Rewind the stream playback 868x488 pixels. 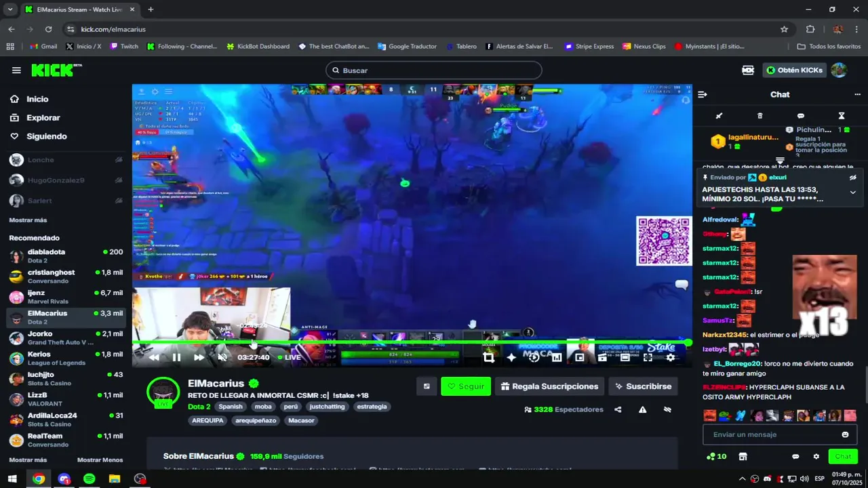(154, 357)
